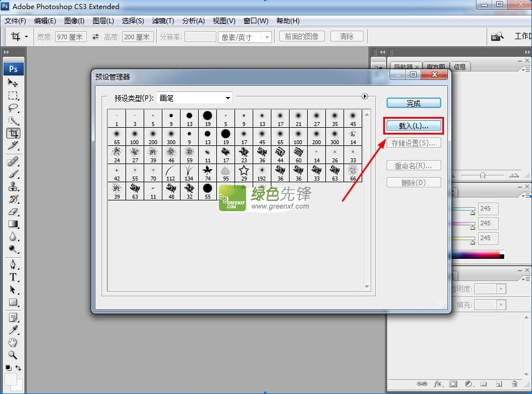Select the Eraser tool
This screenshot has width=532, height=394.
tap(13, 212)
